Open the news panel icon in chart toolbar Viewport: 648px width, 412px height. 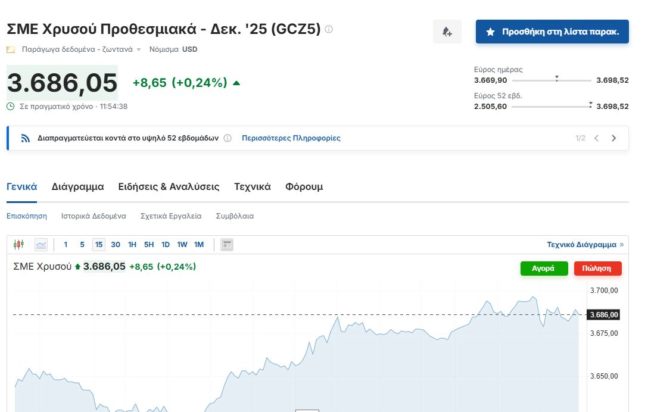227,244
